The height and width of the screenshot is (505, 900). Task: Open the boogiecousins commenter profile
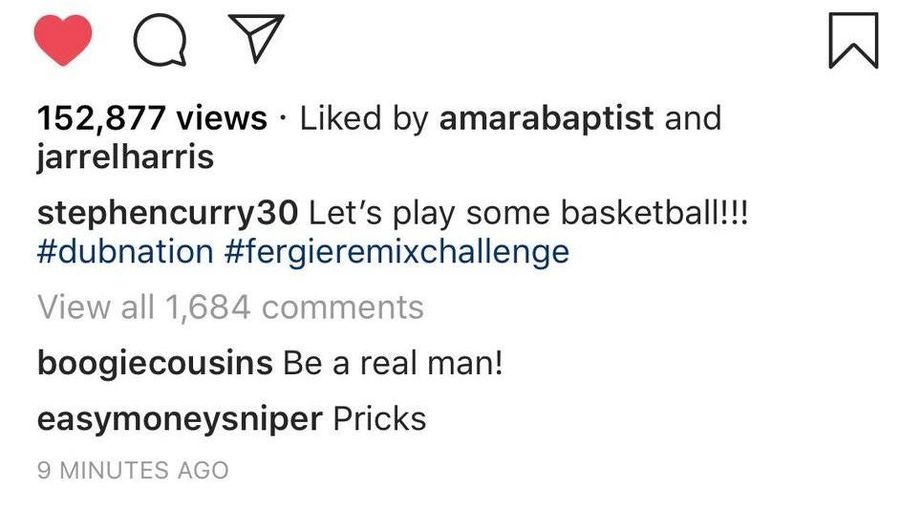154,364
